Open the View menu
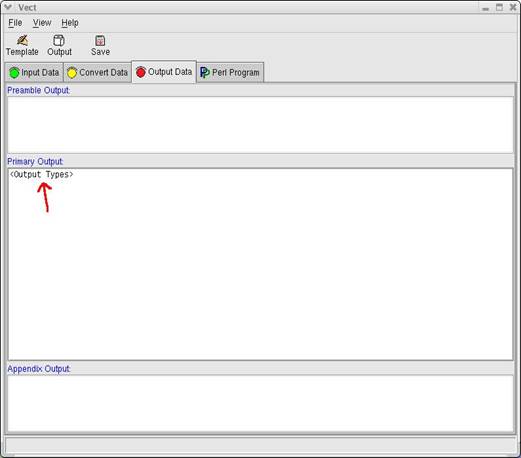Viewport: 521px width, 458px height. (x=42, y=23)
